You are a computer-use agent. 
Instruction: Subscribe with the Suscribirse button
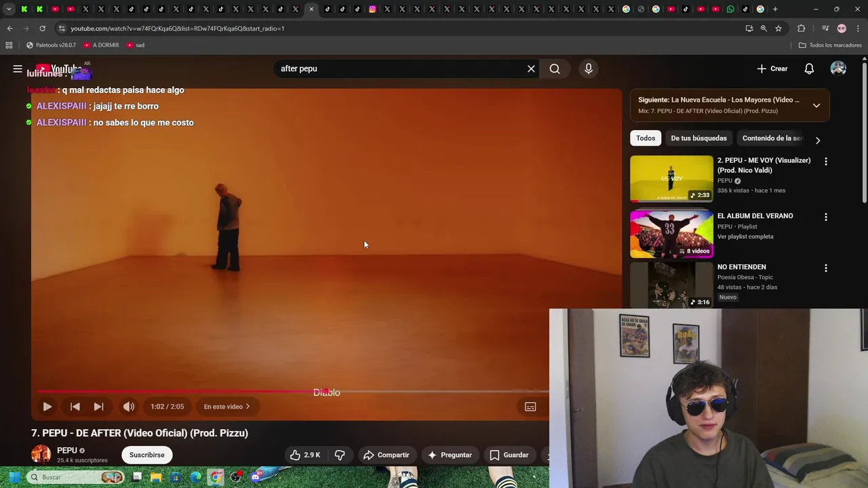[147, 455]
